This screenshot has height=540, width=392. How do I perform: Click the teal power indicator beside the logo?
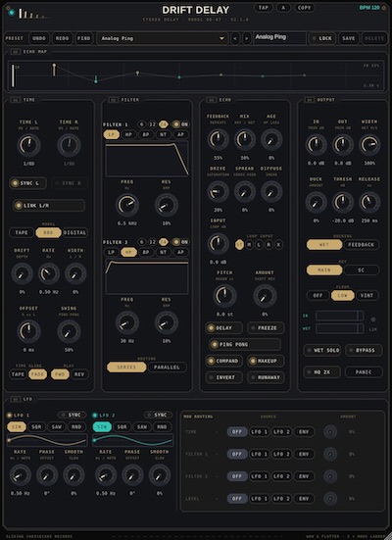(x=12, y=13)
